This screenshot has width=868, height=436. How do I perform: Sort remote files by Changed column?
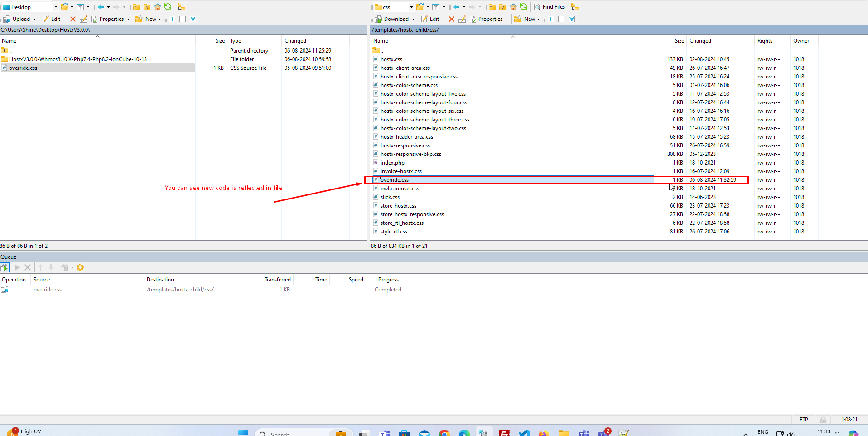click(x=700, y=41)
